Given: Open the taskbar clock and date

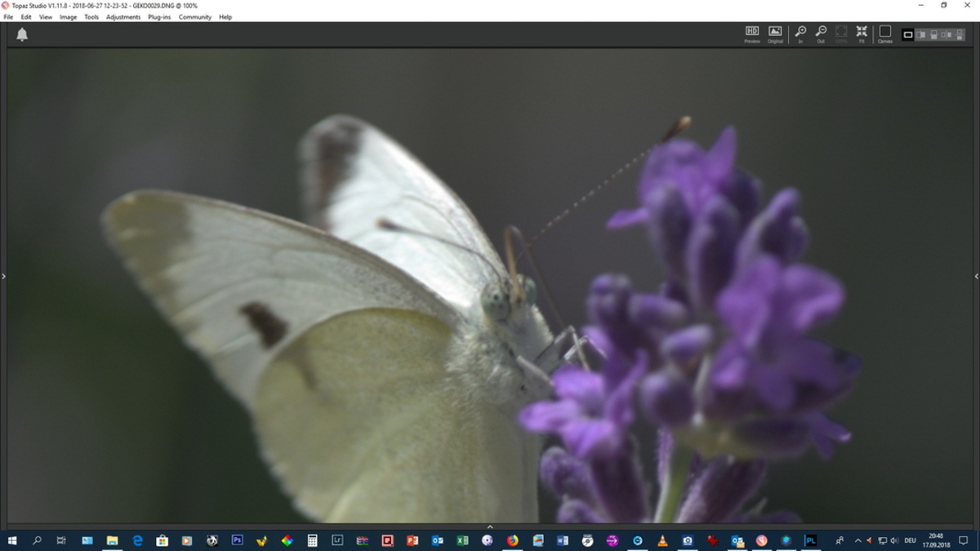Looking at the screenshot, I should [936, 540].
